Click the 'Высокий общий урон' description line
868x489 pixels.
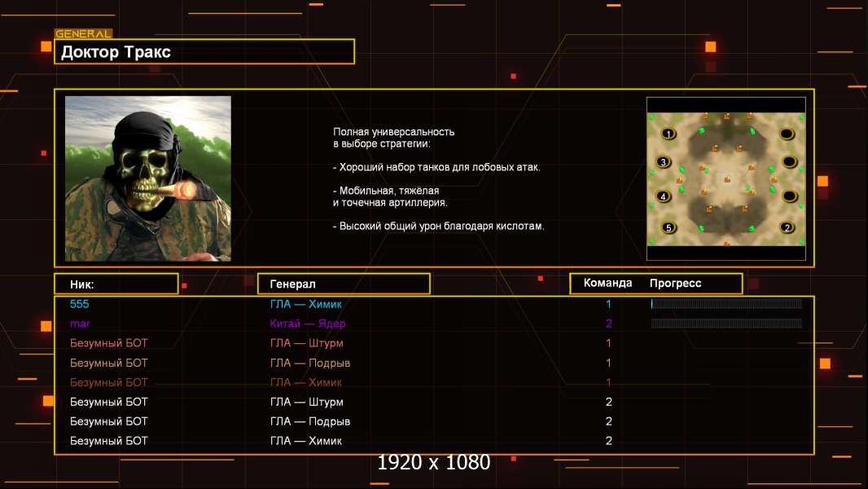pos(438,226)
